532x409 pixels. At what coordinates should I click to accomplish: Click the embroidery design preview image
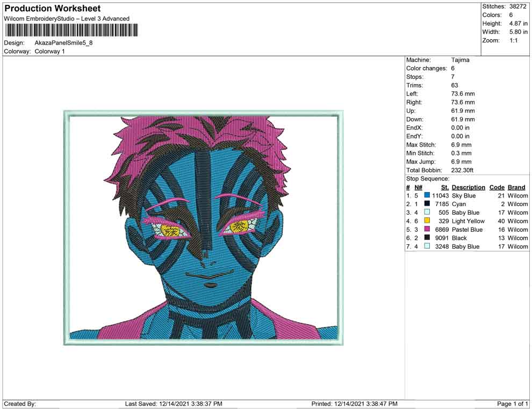[x=204, y=228]
